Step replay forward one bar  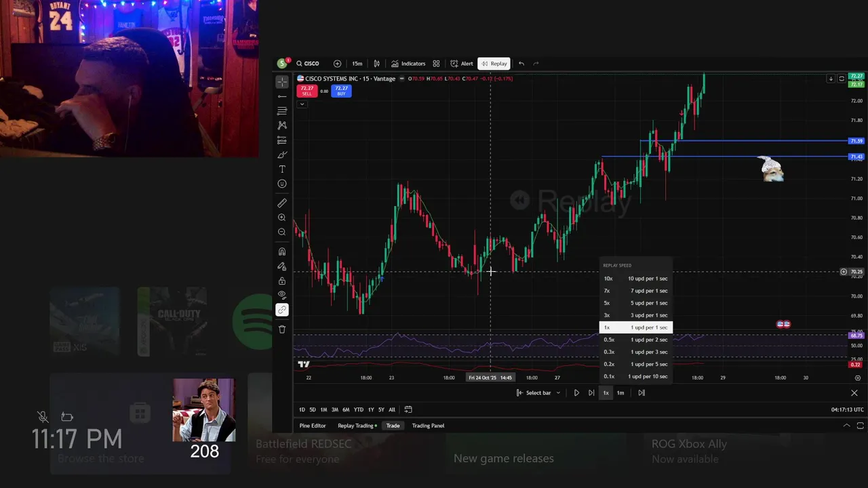point(591,392)
